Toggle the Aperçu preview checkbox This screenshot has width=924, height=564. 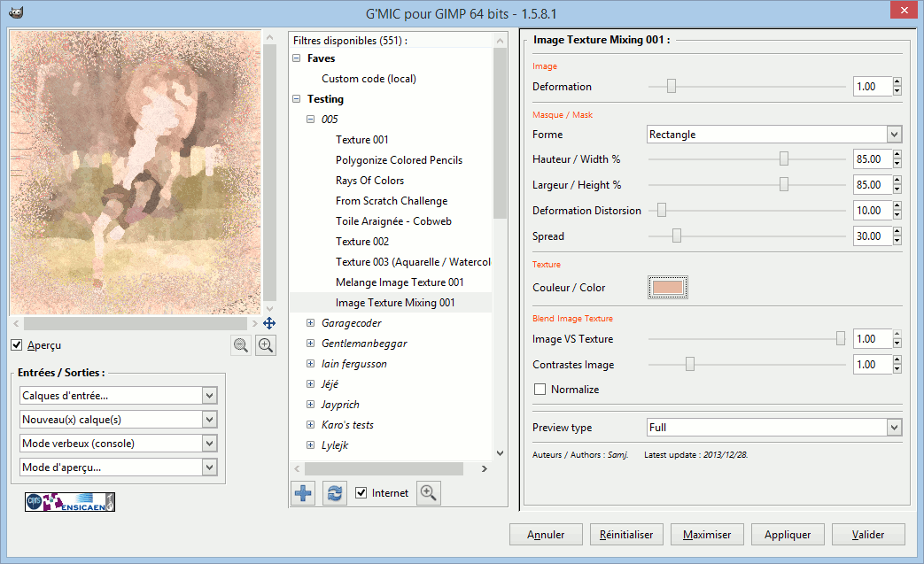pos(17,345)
